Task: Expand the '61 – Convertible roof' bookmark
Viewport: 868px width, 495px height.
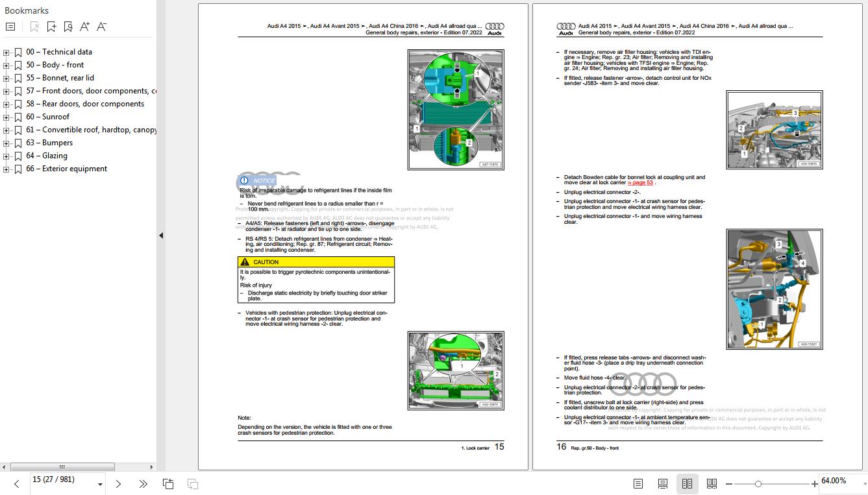Action: click(6, 130)
